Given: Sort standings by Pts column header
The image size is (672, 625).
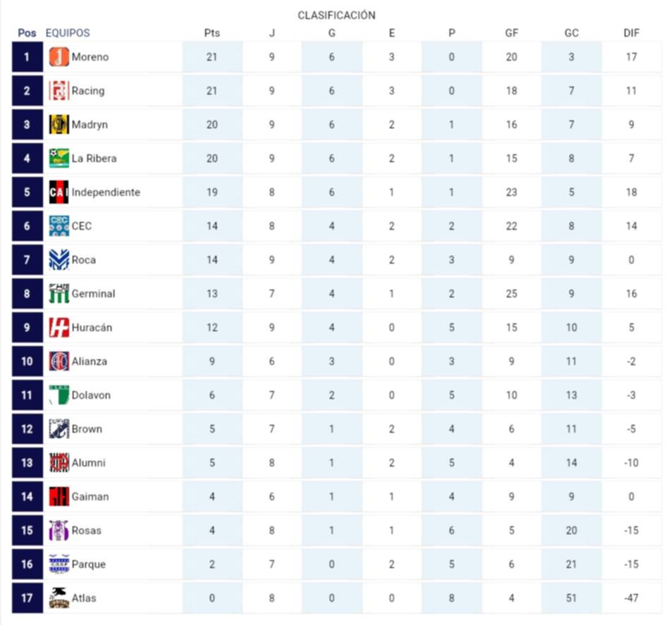Looking at the screenshot, I should tap(212, 33).
